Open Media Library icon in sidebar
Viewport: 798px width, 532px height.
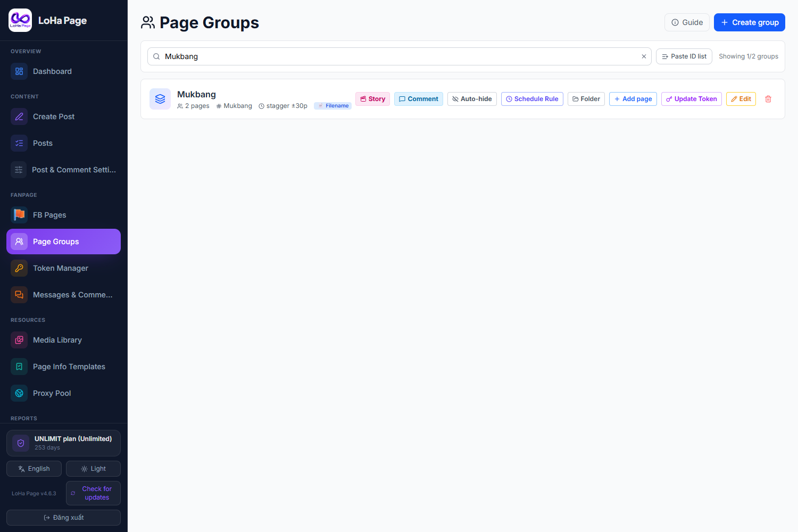pos(19,340)
